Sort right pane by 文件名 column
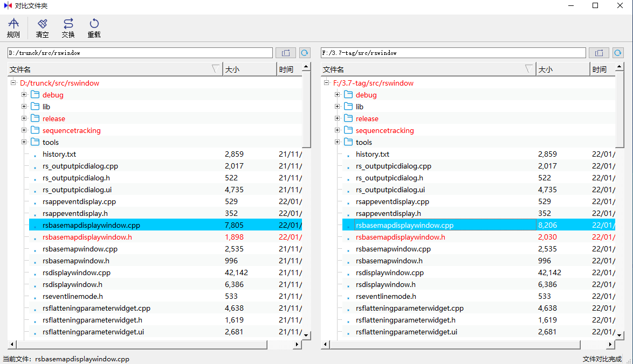The image size is (633, 364). coord(428,69)
